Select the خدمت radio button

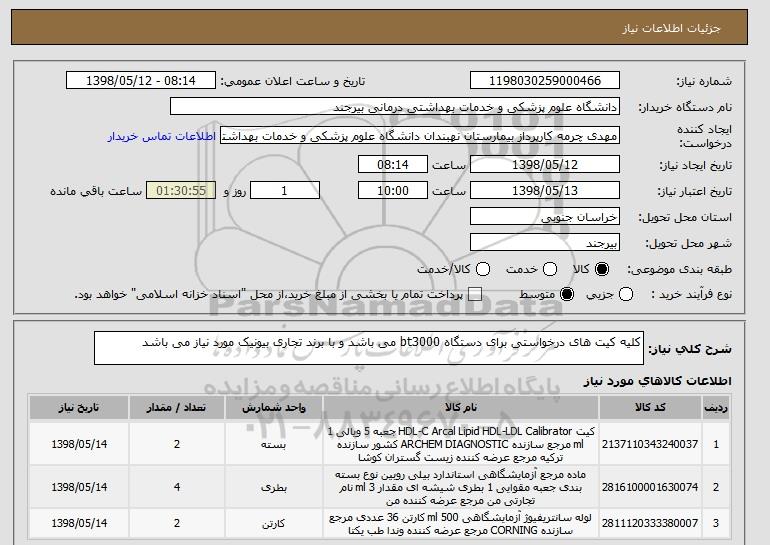click(x=550, y=269)
